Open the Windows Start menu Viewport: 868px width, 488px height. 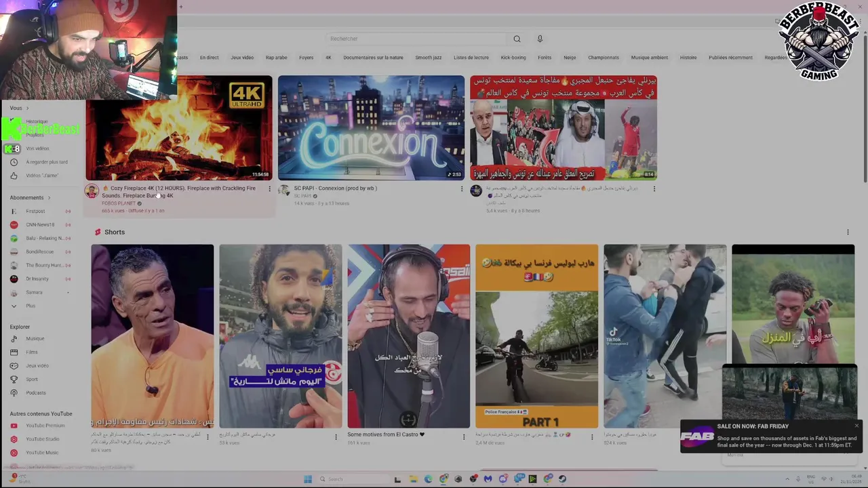pyautogui.click(x=307, y=479)
